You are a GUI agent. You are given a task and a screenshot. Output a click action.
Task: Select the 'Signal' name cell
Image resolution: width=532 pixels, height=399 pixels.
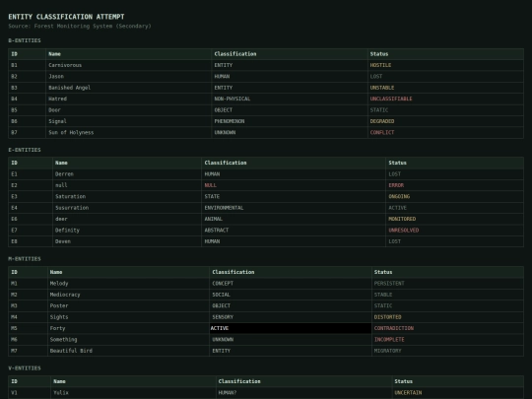[x=129, y=121]
